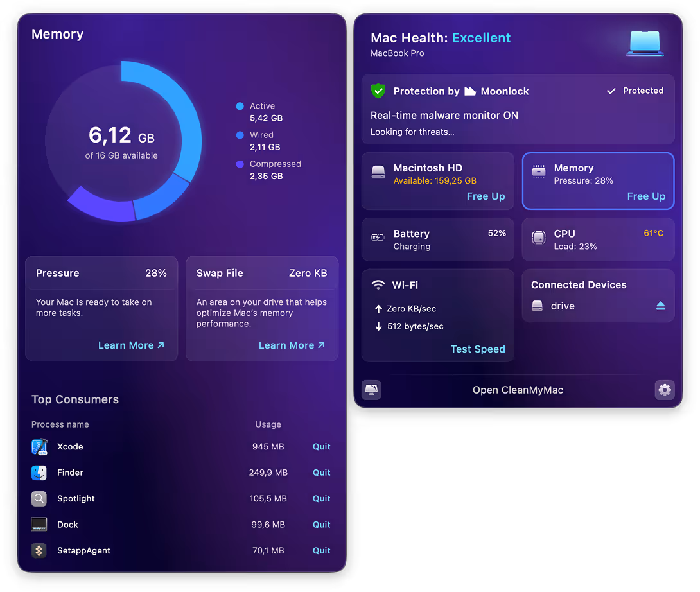
Task: Click the connected drive icon
Action: [x=538, y=306]
